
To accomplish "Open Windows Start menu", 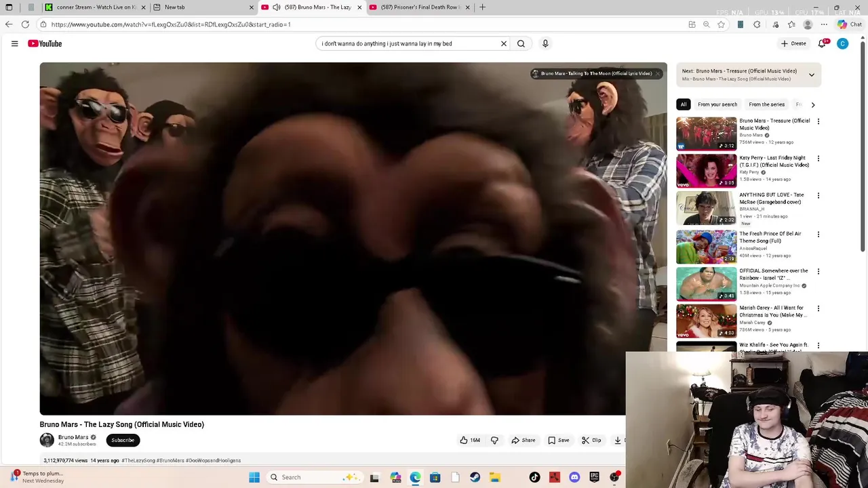I will 254,477.
